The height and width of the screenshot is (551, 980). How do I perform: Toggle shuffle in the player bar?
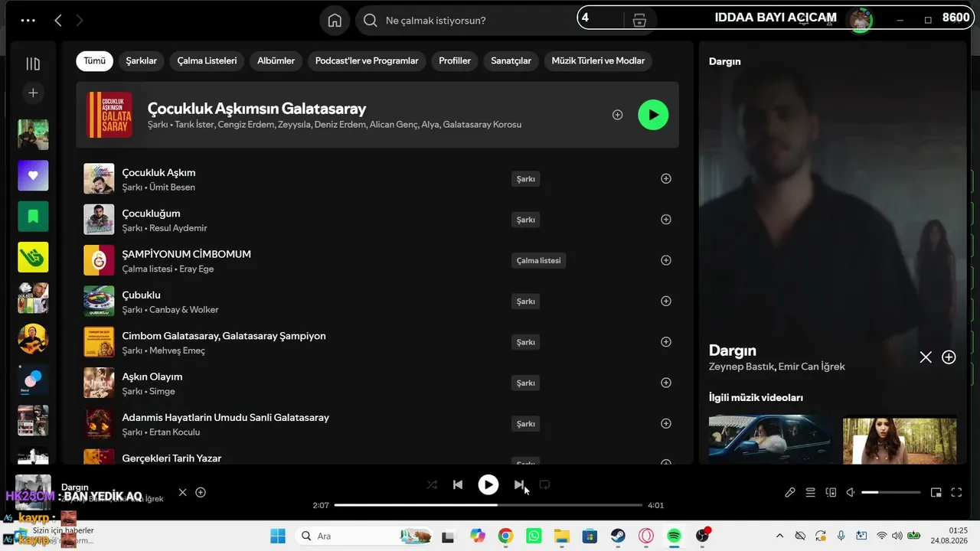click(x=432, y=484)
